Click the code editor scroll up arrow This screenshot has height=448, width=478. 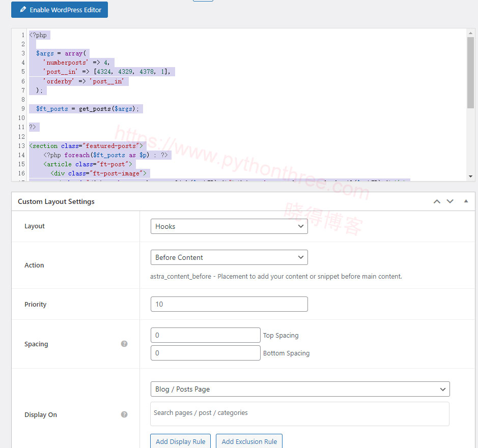(470, 33)
